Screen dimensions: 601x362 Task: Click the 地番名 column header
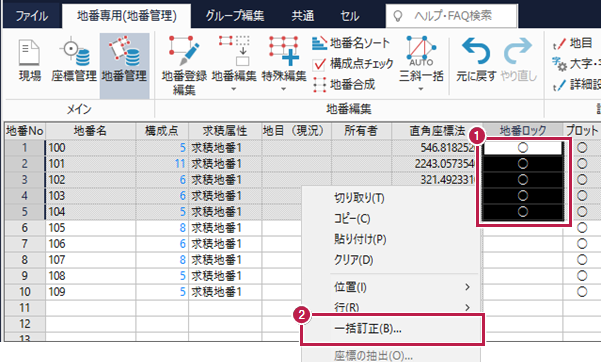pyautogui.click(x=90, y=131)
